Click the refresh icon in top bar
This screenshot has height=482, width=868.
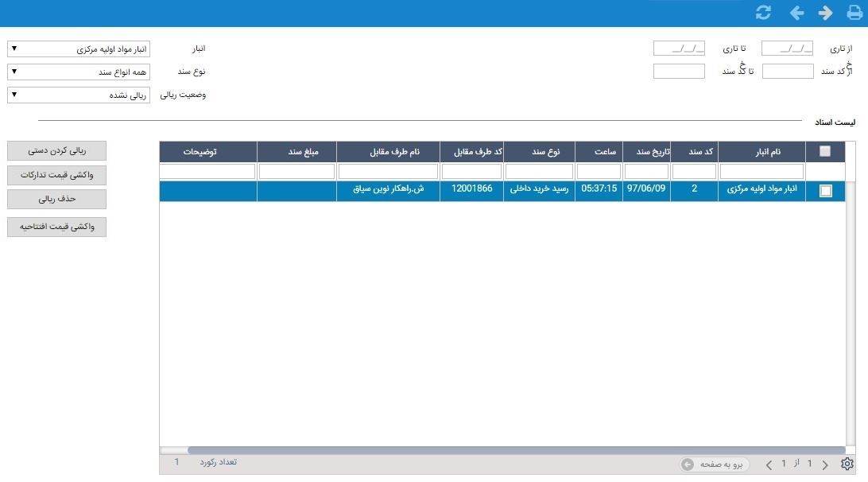[763, 13]
